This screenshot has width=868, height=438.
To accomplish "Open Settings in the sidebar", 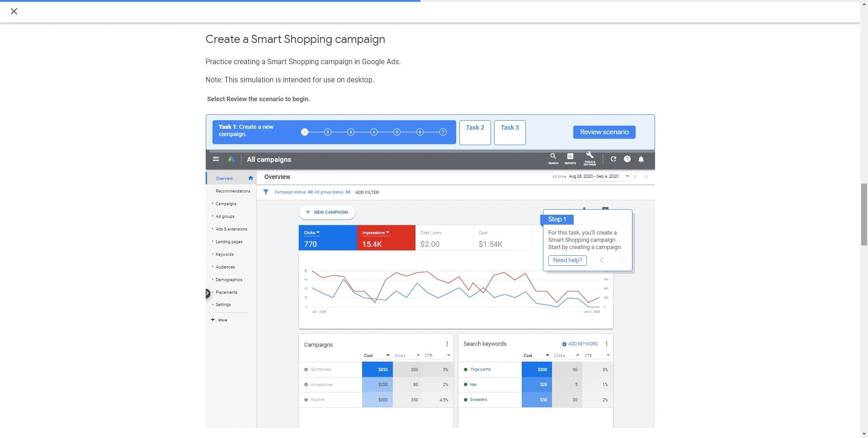I will [223, 305].
